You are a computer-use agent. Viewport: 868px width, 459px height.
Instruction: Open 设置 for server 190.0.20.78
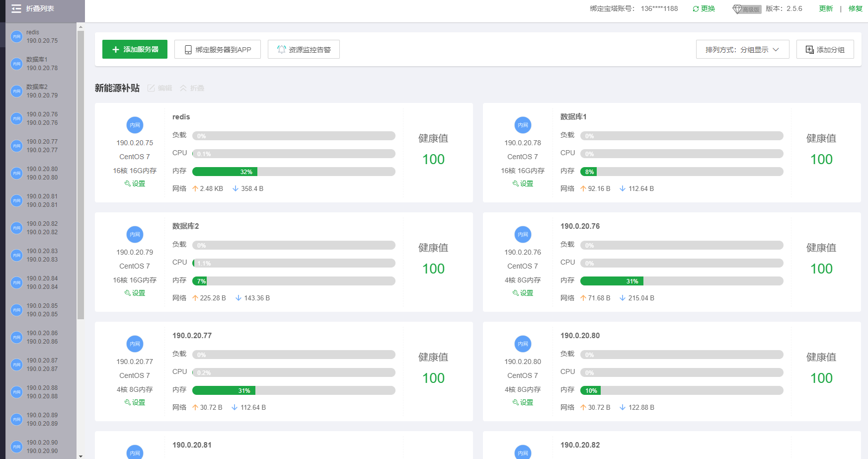click(523, 184)
